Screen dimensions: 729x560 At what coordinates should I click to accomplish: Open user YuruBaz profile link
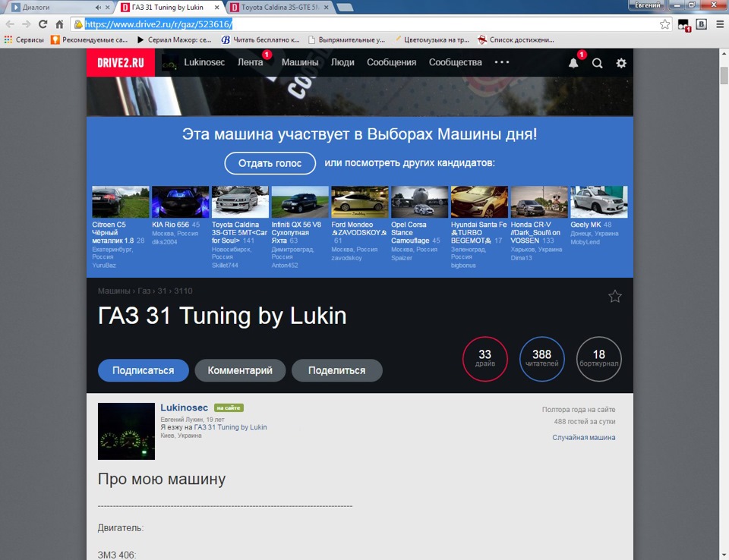pos(104,266)
